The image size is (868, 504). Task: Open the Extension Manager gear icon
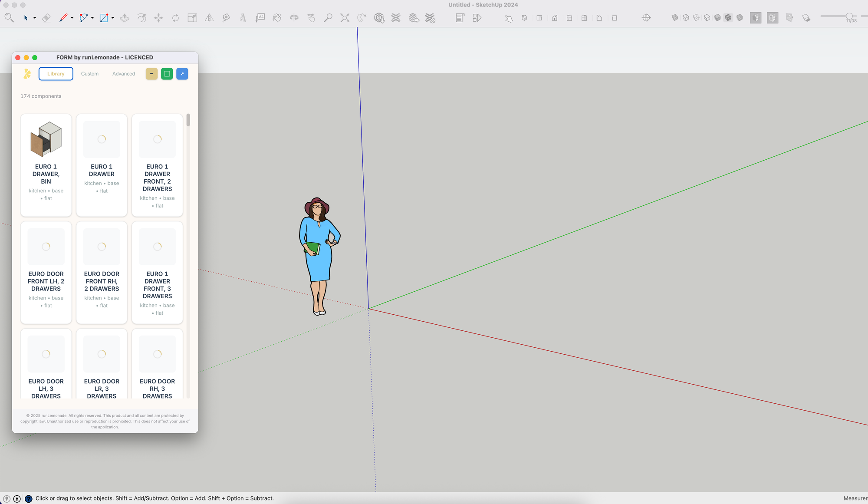click(x=430, y=18)
